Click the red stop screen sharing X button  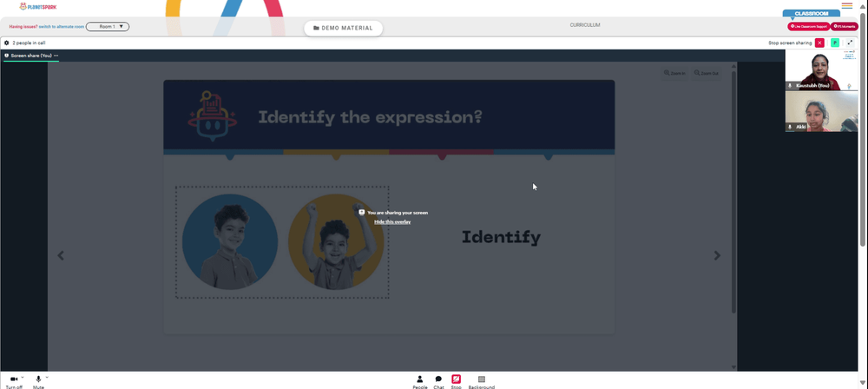[820, 43]
